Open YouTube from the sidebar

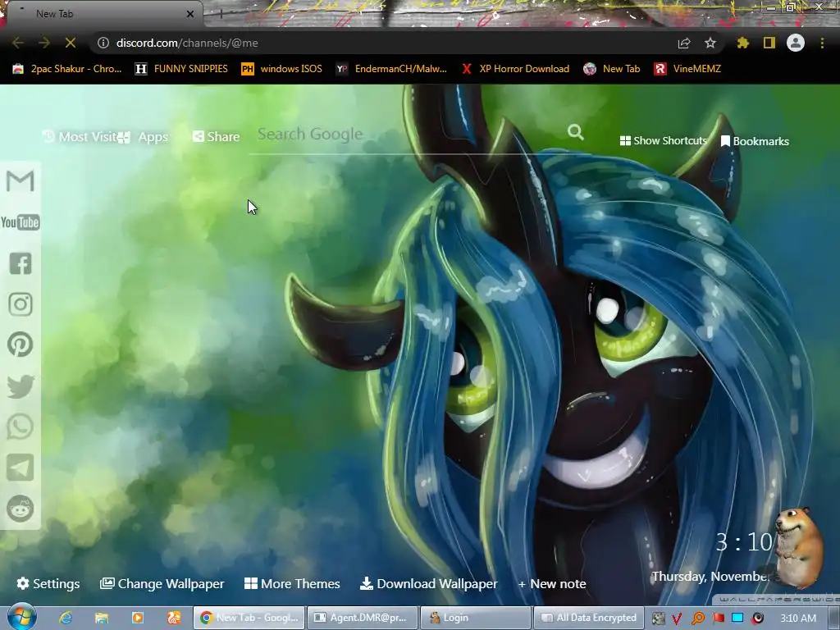tap(21, 221)
